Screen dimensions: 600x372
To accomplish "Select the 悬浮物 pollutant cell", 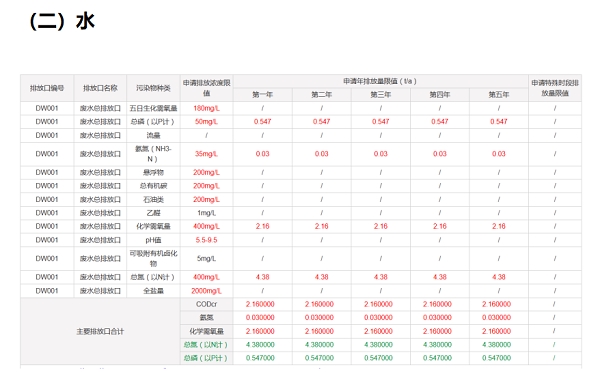I will (153, 172).
